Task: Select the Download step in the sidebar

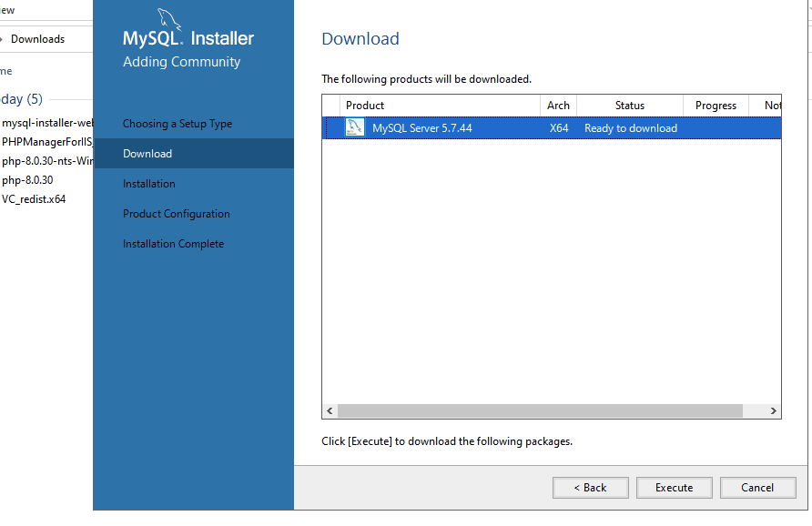Action: tap(147, 154)
